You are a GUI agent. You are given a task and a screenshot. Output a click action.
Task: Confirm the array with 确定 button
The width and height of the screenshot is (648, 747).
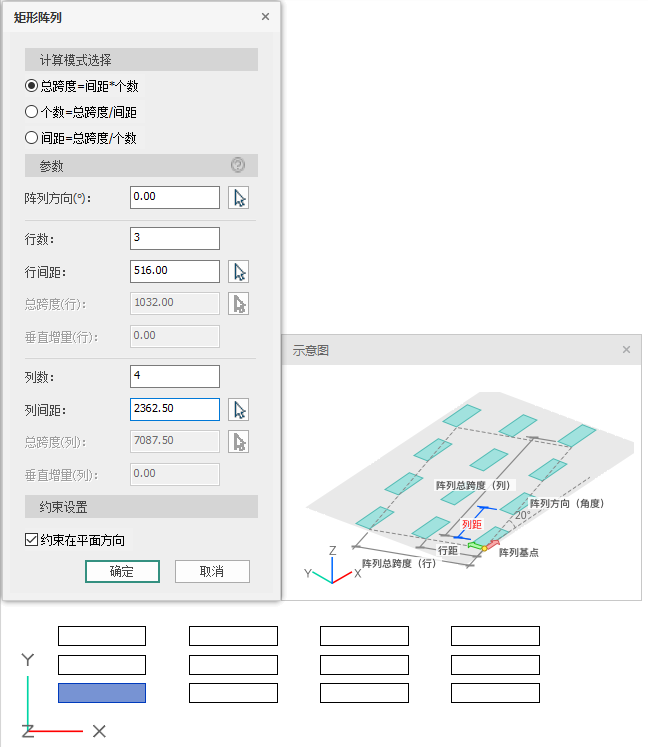pyautogui.click(x=122, y=571)
